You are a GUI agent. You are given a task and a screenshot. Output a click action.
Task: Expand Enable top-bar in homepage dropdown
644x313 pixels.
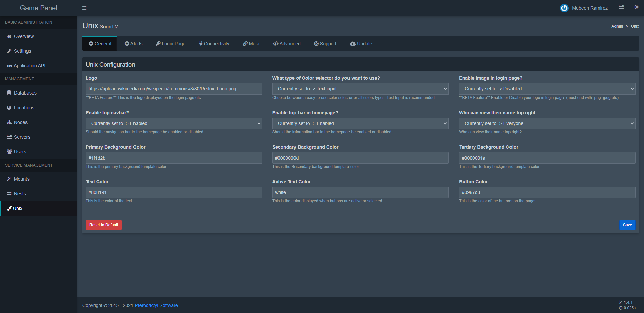coord(360,123)
